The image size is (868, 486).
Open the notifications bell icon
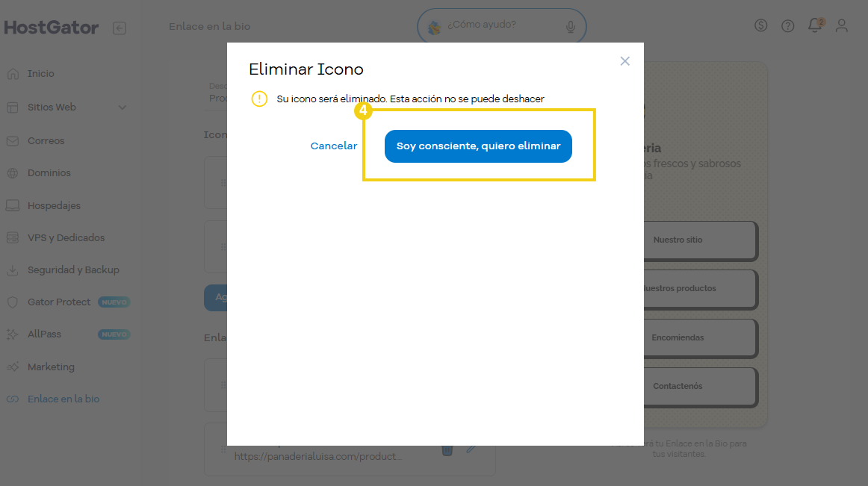tap(815, 25)
